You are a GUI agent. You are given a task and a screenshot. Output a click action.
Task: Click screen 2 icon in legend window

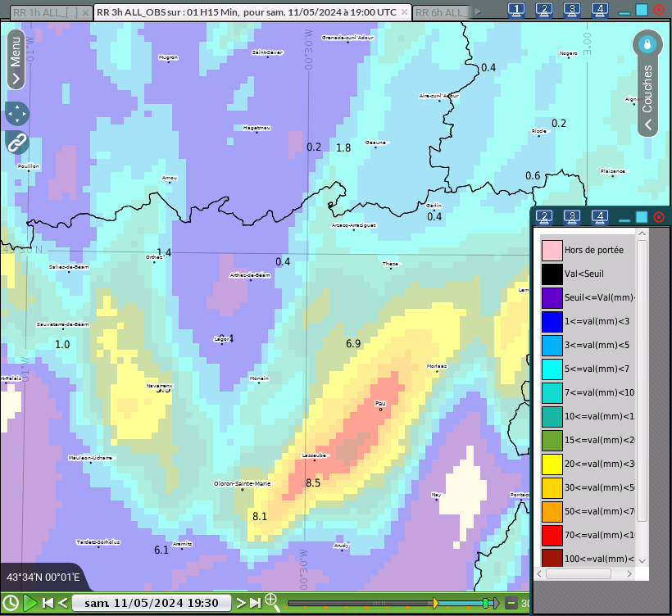[544, 217]
